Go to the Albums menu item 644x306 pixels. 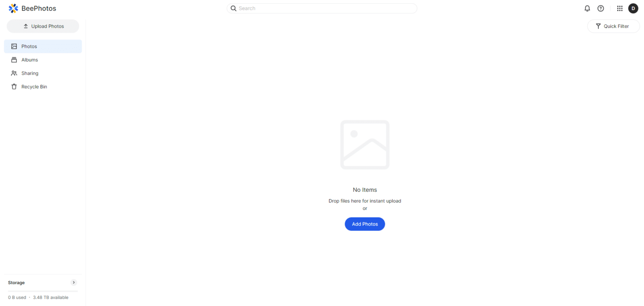[x=43, y=60]
